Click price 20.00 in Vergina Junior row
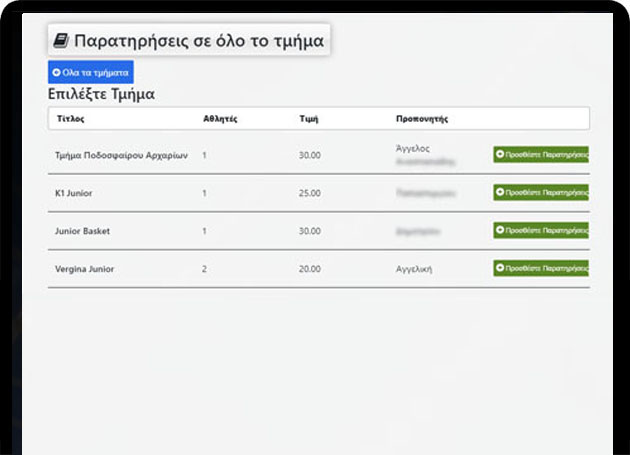630x455 pixels. [310, 269]
